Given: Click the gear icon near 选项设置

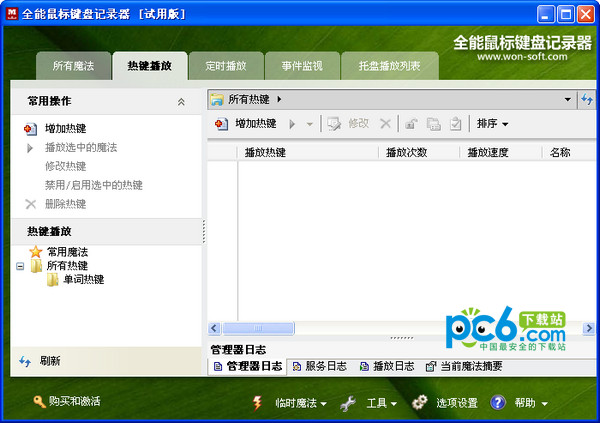Looking at the screenshot, I should (x=419, y=403).
